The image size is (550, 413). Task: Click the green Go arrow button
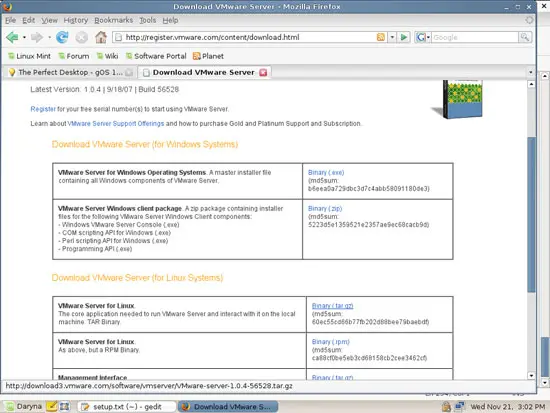(404, 37)
